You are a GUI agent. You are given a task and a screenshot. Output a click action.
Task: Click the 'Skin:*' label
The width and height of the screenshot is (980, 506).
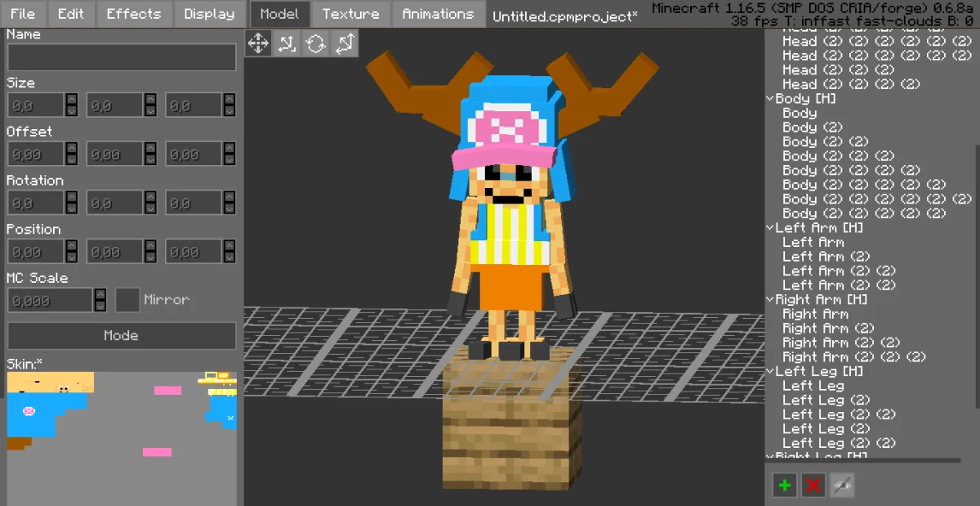coord(24,363)
